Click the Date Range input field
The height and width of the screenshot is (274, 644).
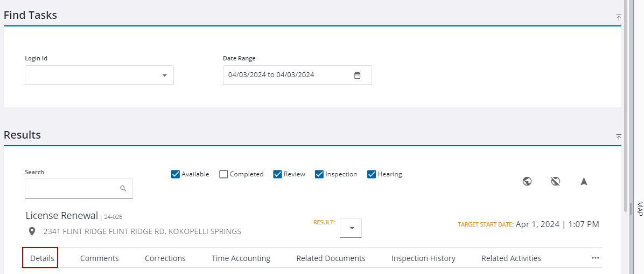pyautogui.click(x=285, y=76)
